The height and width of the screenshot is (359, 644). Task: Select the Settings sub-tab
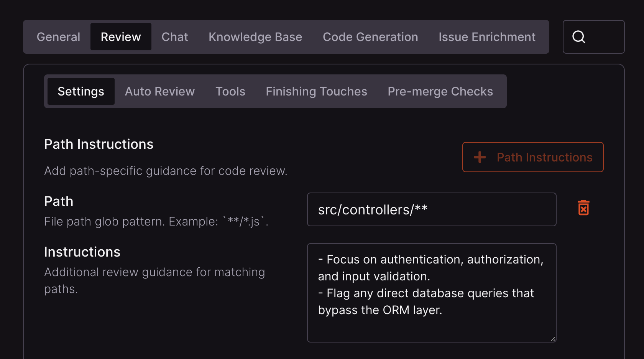coord(81,91)
